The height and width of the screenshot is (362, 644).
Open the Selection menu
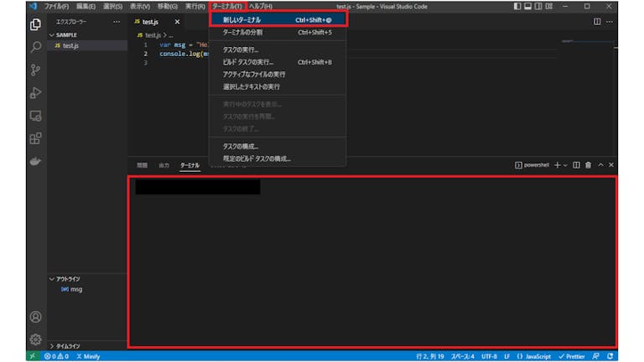coord(112,6)
